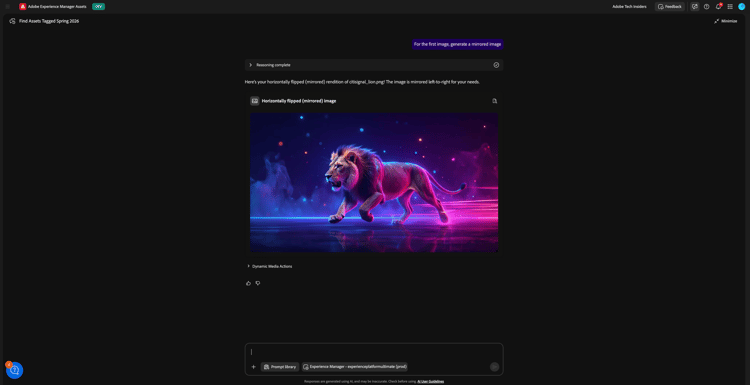750x385 pixels.
Task: Click the image icon beside Horizontally flipped title
Action: pos(254,101)
